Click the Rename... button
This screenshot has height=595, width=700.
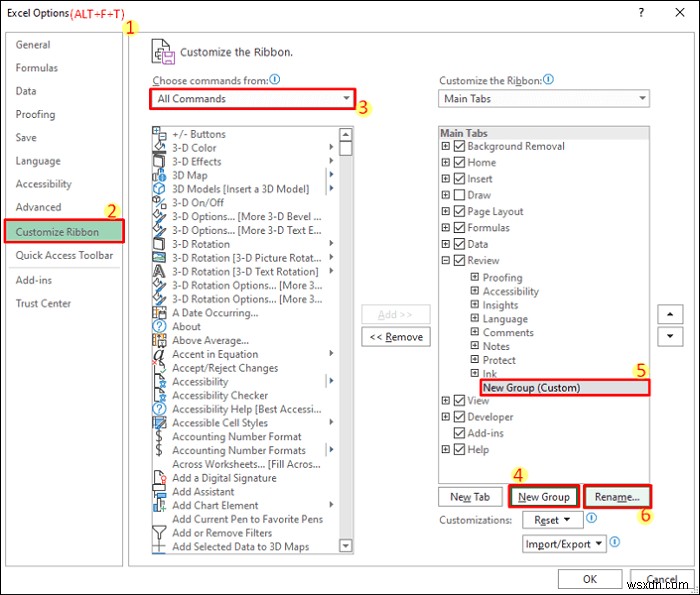617,497
